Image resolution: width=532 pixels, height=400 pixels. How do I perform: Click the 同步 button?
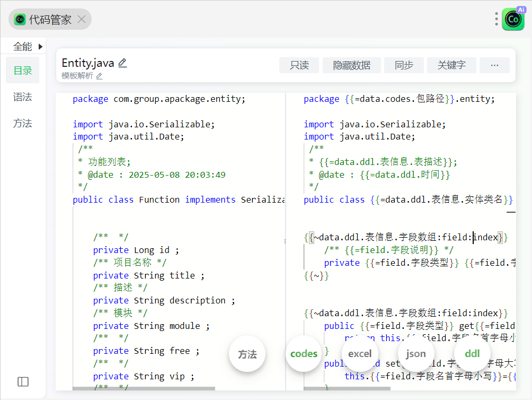pyautogui.click(x=404, y=65)
